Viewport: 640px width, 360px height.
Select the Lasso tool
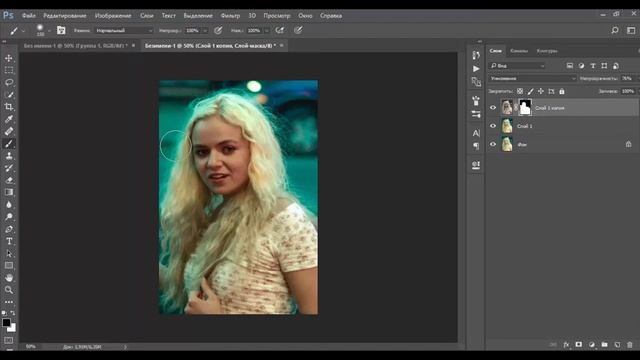coord(9,82)
